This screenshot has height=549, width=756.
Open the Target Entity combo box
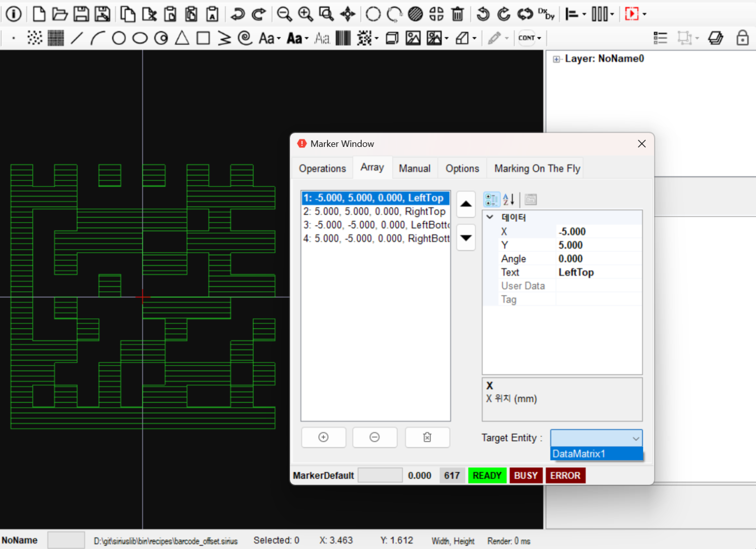596,438
